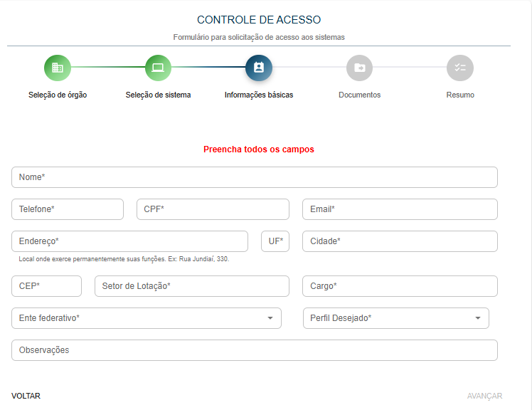532x410 pixels.
Task: Focus the Cidade input field
Action: pyautogui.click(x=400, y=241)
